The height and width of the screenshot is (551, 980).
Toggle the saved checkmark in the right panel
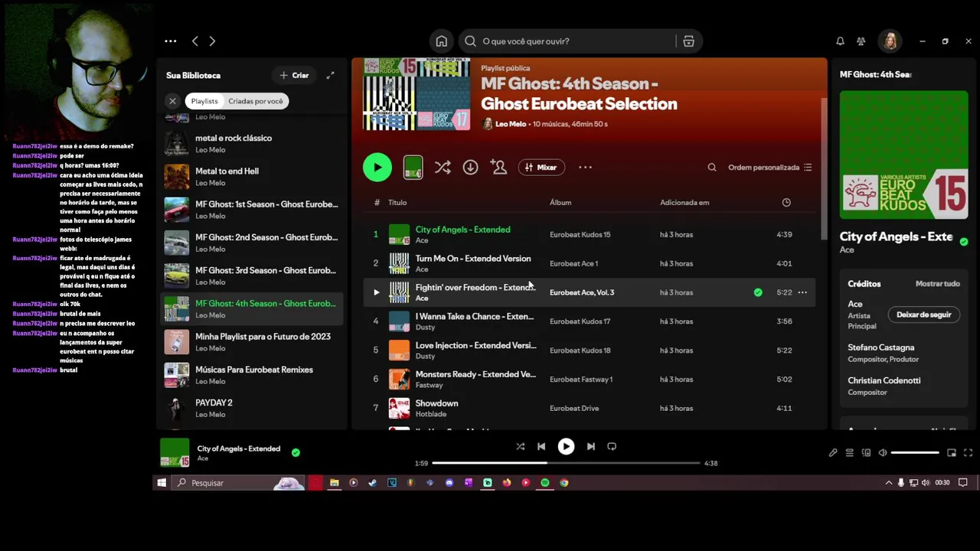(964, 242)
